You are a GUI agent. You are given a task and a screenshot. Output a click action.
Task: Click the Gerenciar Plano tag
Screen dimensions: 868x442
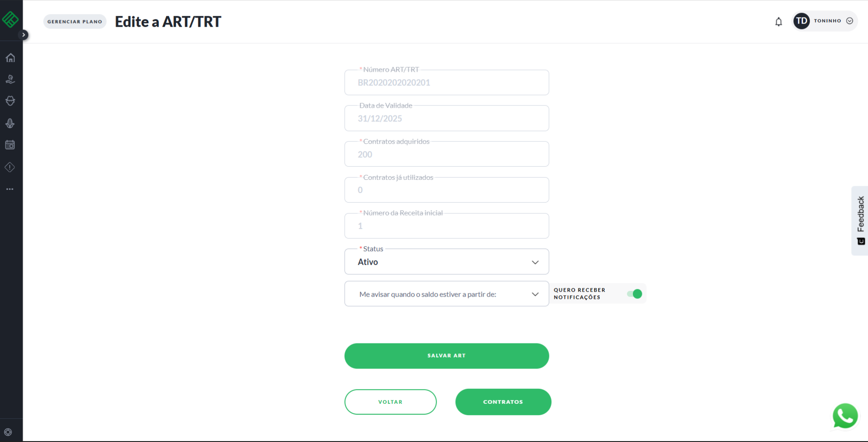(x=75, y=22)
